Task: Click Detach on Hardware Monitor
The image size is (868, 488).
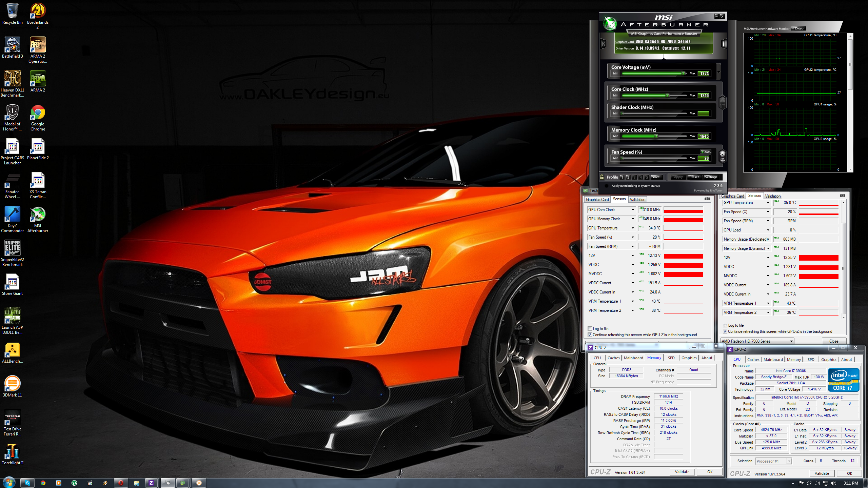Action: 799,28
